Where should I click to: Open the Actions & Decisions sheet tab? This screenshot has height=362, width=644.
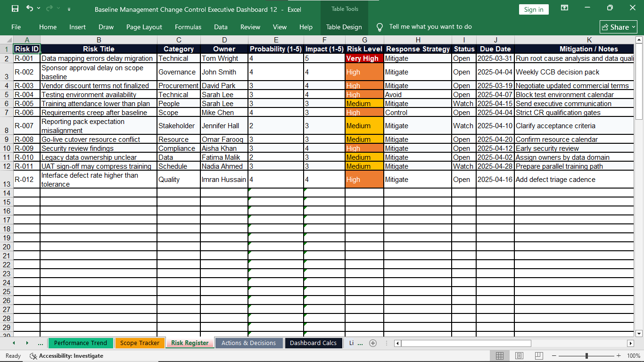tap(248, 343)
